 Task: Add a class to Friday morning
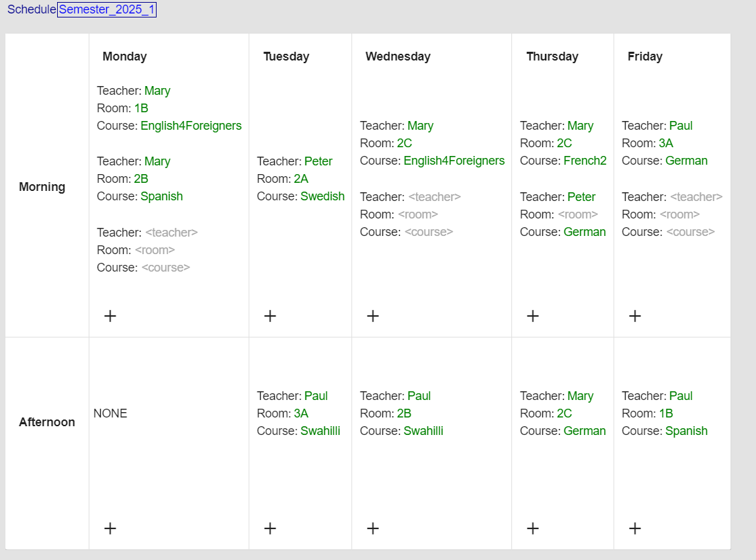click(634, 315)
